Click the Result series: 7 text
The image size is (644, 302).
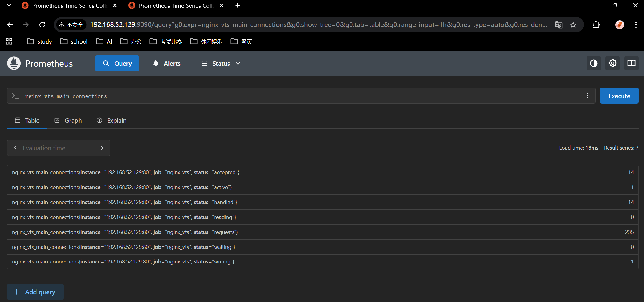621,148
